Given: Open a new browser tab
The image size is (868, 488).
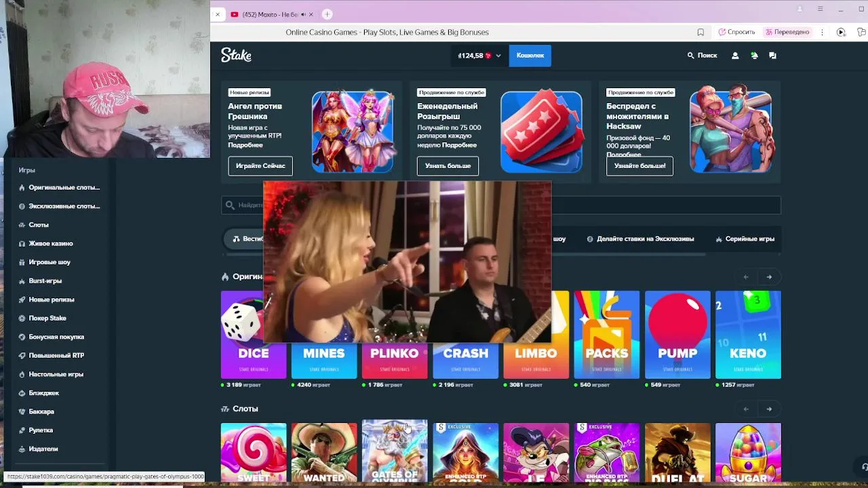Looking at the screenshot, I should (327, 14).
